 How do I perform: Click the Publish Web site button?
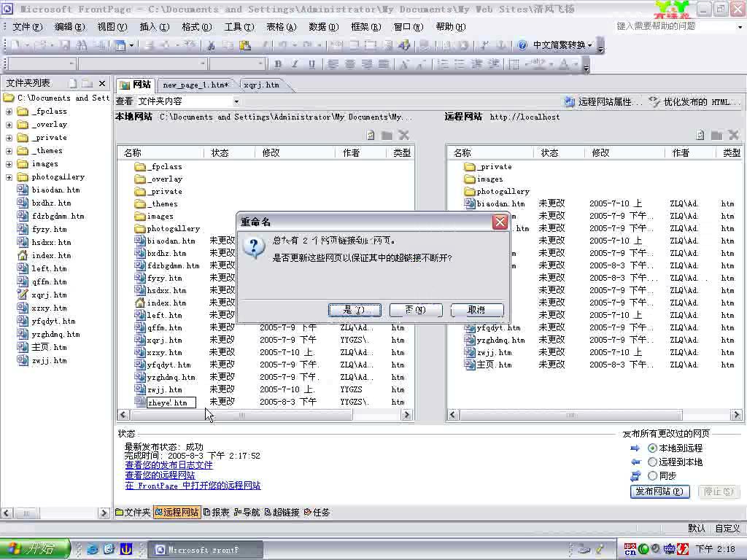(659, 491)
